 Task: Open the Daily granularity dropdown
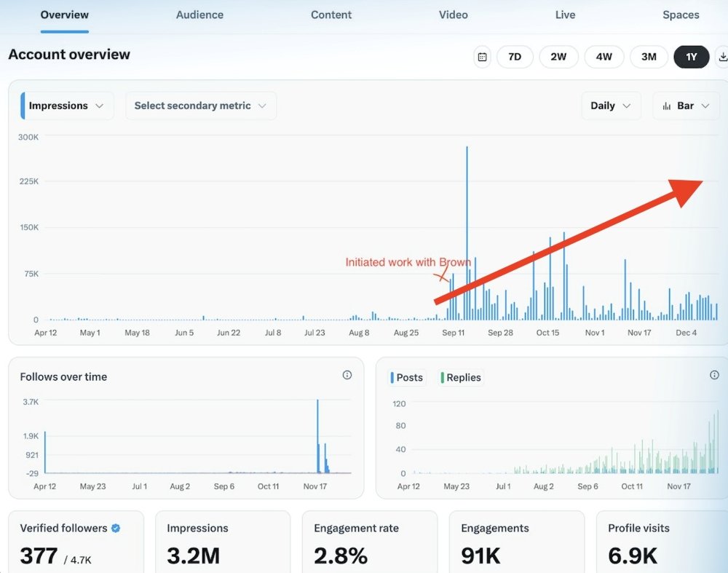610,106
